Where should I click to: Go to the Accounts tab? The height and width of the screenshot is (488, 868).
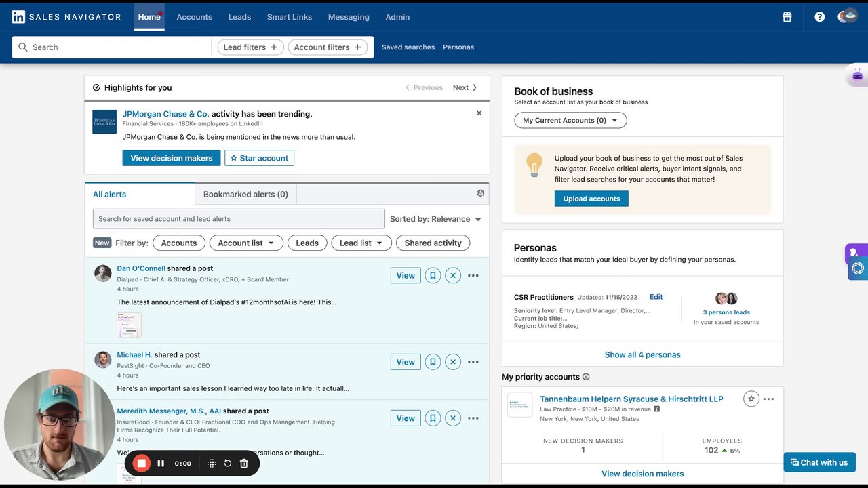point(195,17)
